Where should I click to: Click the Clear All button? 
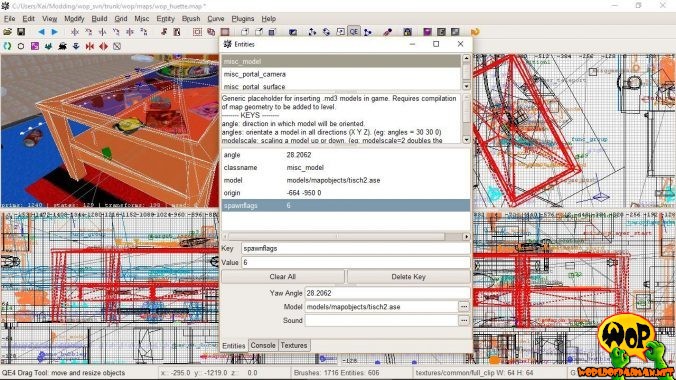tap(282, 277)
